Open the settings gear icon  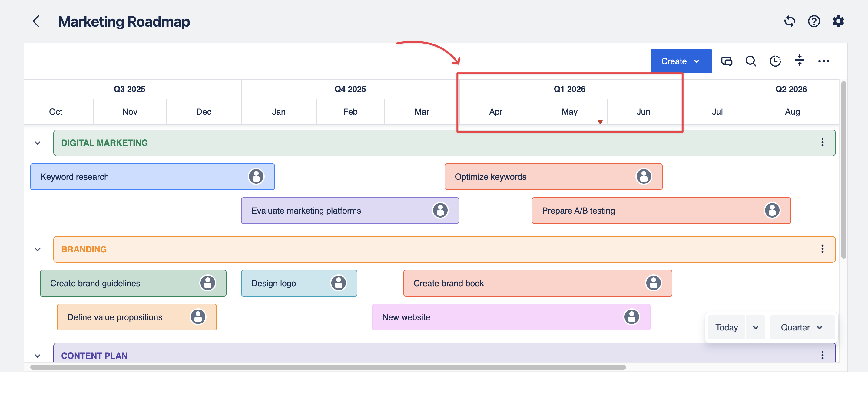point(838,21)
